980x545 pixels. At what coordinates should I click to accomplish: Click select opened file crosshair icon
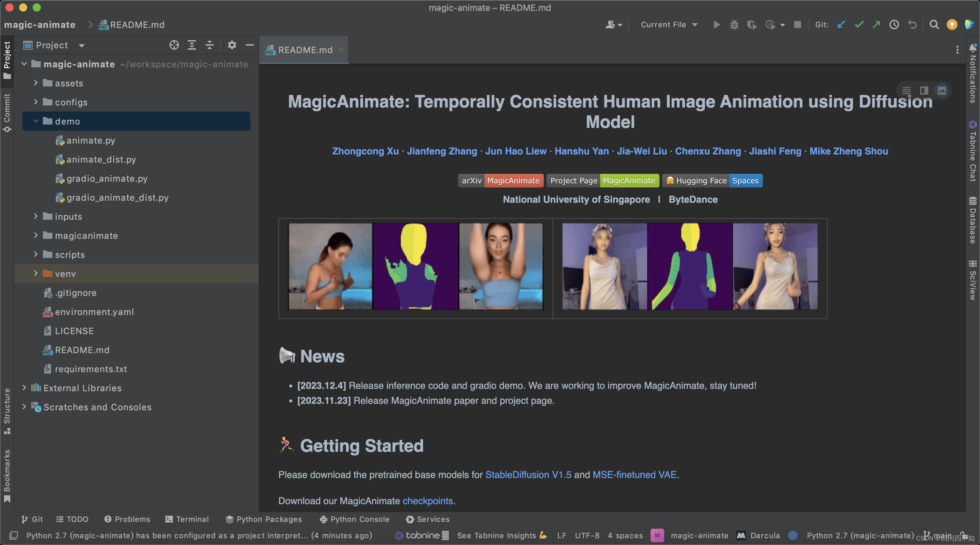[x=174, y=45]
